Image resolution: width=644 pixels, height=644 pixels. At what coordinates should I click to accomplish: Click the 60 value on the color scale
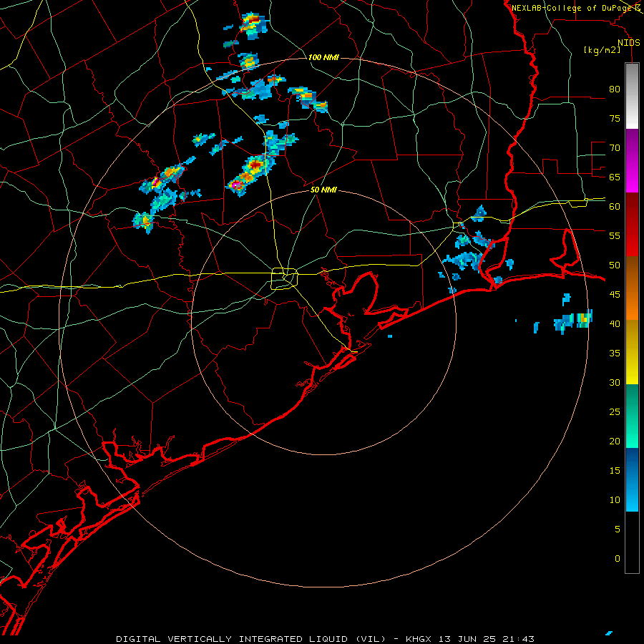pyautogui.click(x=615, y=207)
